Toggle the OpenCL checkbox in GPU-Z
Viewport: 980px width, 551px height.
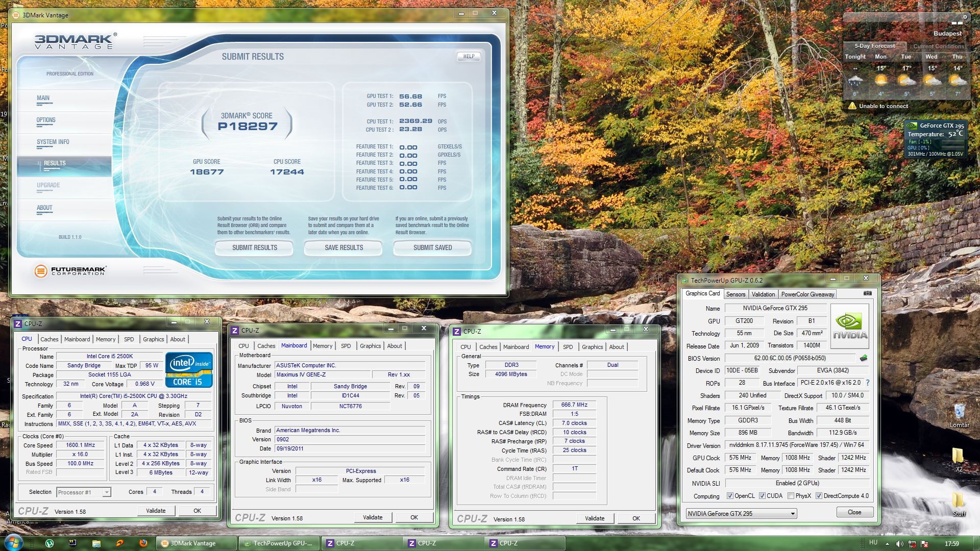coord(730,496)
